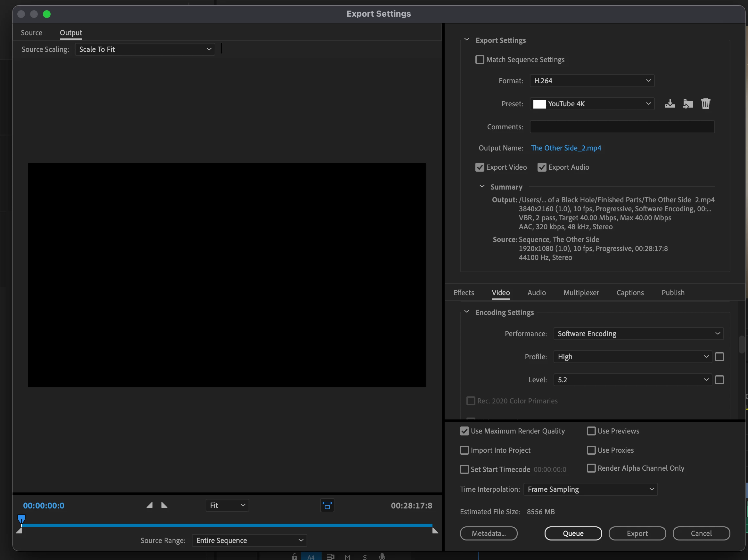This screenshot has height=560, width=748.
Task: Click the microphone icon at bottom
Action: pos(382,556)
